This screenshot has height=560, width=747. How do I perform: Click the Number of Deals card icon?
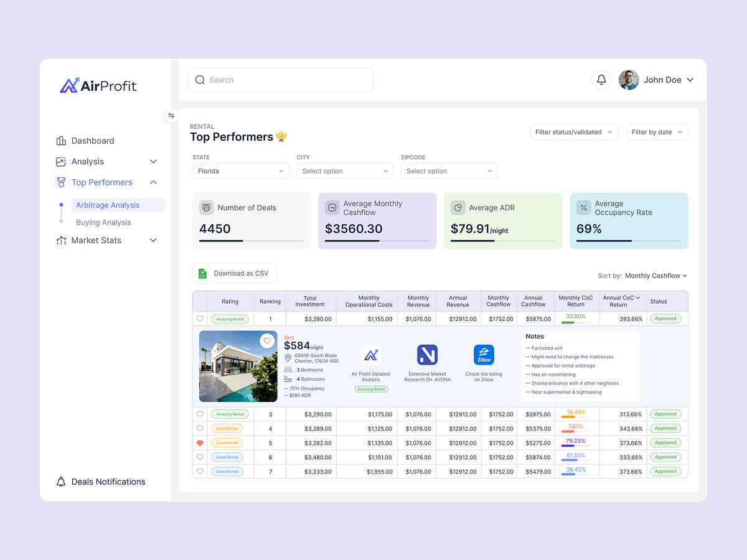[207, 208]
